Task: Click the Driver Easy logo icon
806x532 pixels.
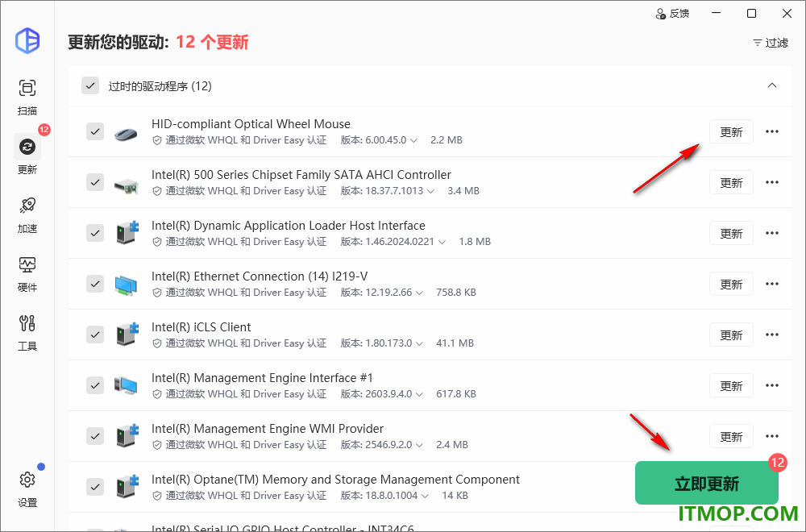Action: tap(27, 40)
